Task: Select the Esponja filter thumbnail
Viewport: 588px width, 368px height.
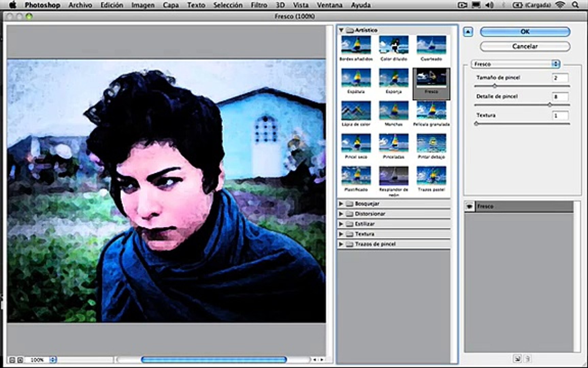Action: [x=394, y=78]
